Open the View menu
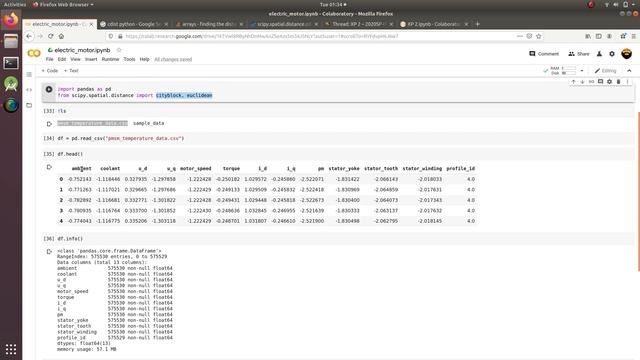 click(x=76, y=59)
